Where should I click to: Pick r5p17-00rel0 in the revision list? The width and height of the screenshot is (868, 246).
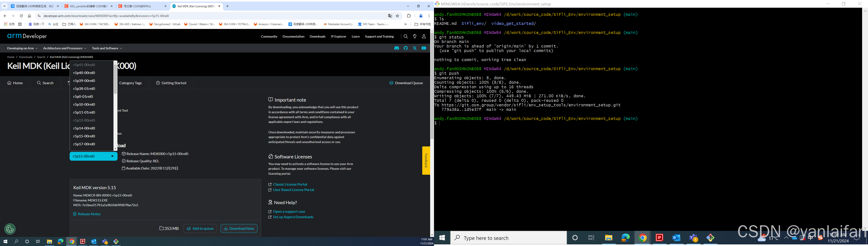pos(84,144)
